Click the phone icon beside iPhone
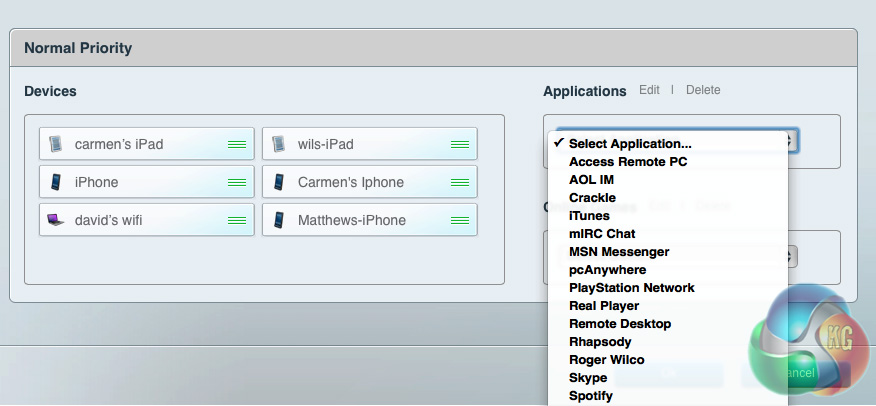Screen dimensions: 876x406 [x=56, y=182]
